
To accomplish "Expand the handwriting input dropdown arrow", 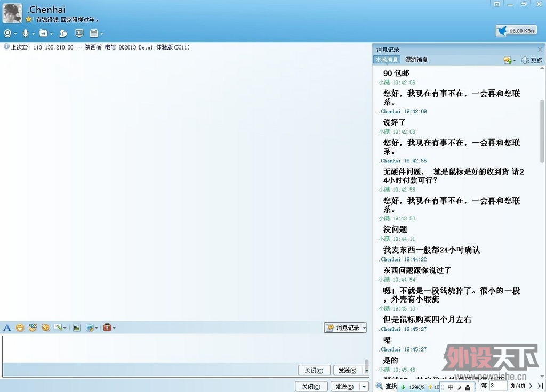I will [x=65, y=328].
